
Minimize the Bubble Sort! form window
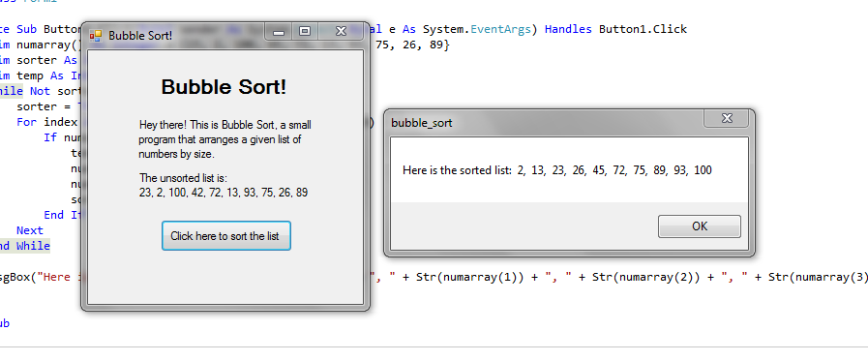[279, 32]
